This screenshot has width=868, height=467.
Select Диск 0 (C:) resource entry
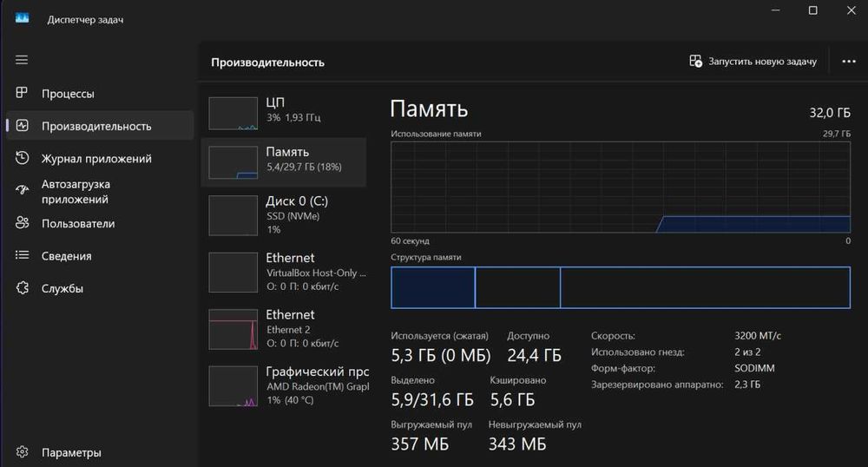pos(285,215)
